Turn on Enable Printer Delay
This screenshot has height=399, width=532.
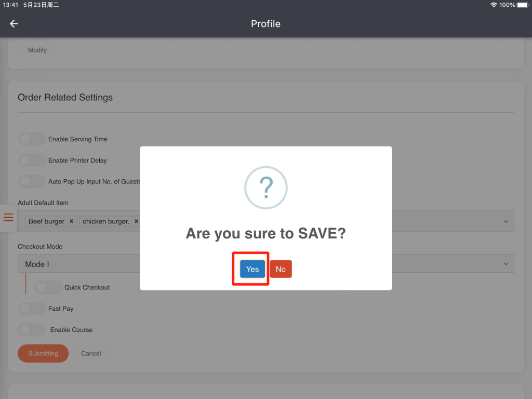(32, 161)
